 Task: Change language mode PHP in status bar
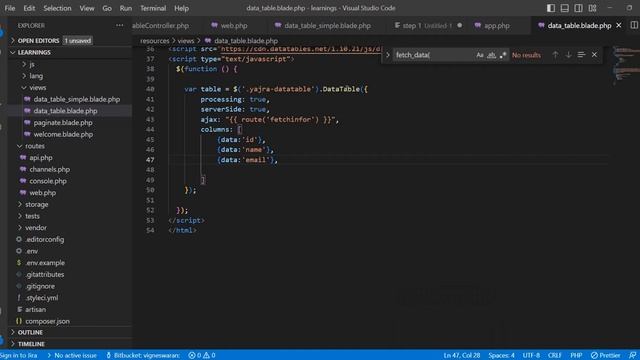tap(576, 356)
